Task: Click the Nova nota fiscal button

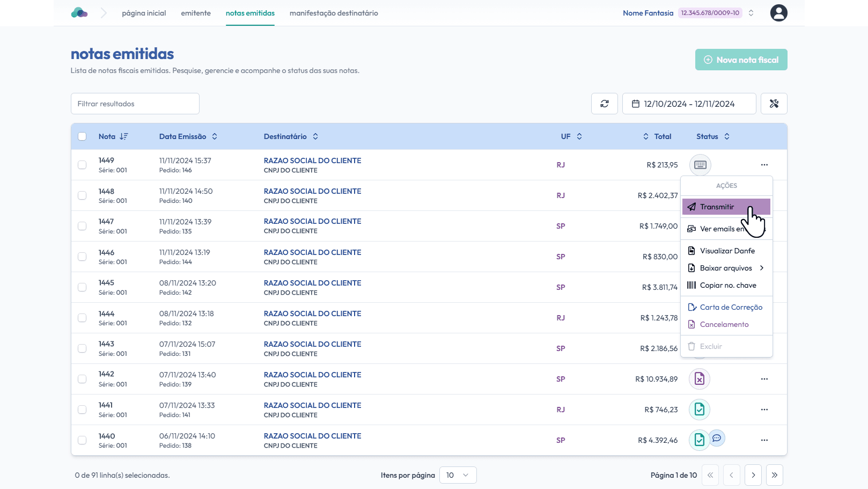Action: pyautogui.click(x=741, y=60)
